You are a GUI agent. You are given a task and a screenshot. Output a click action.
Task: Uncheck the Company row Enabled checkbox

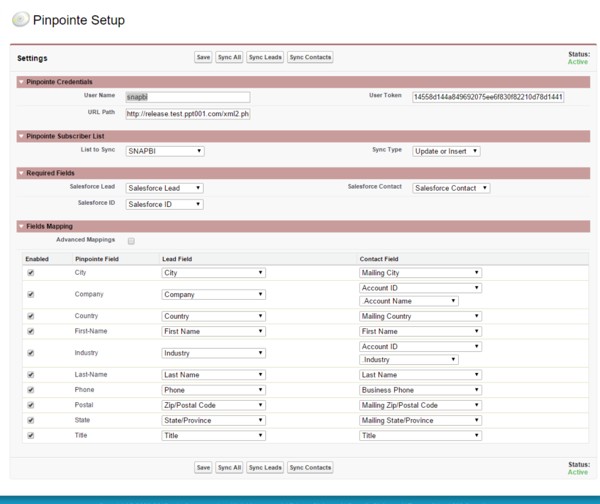[31, 294]
